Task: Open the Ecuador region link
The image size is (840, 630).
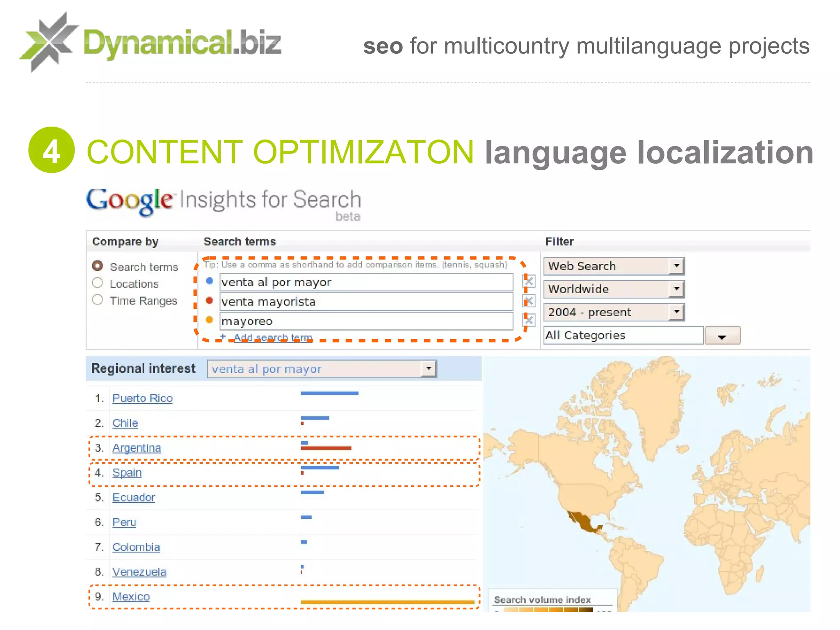Action: [x=134, y=497]
